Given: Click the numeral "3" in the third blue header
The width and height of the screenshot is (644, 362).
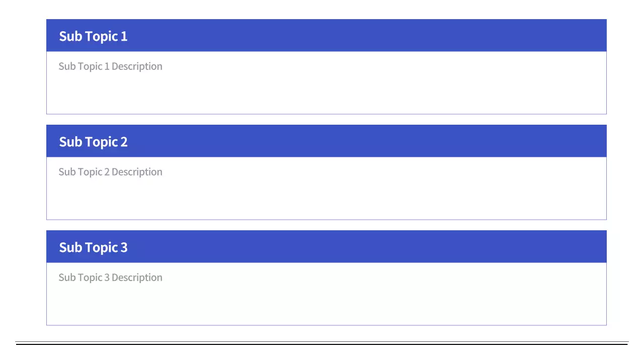Looking at the screenshot, I should (124, 247).
